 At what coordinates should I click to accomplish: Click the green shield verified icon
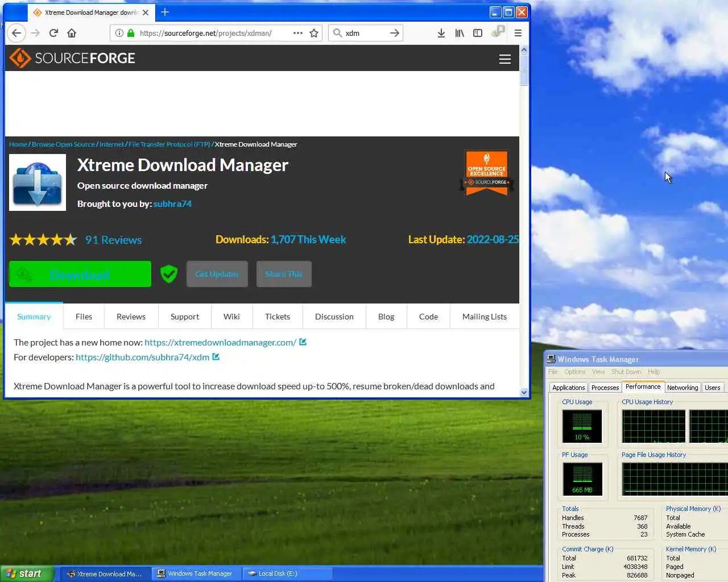tap(169, 274)
